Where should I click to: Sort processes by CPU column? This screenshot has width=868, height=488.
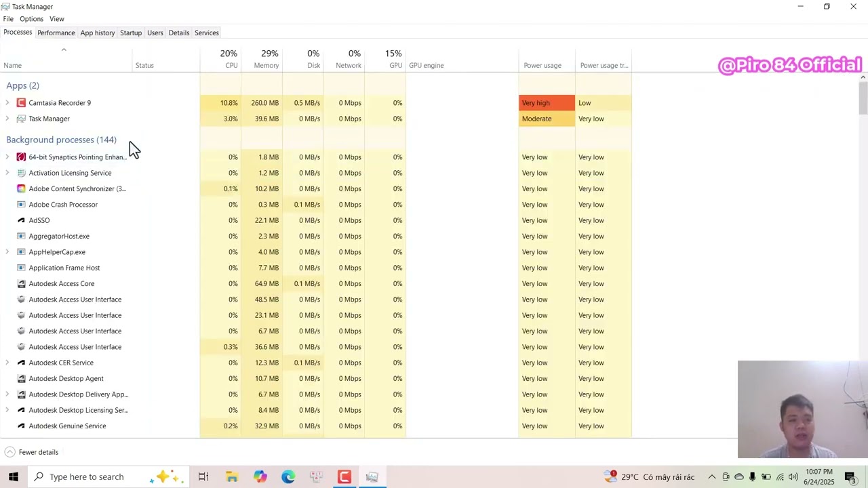tap(220, 59)
